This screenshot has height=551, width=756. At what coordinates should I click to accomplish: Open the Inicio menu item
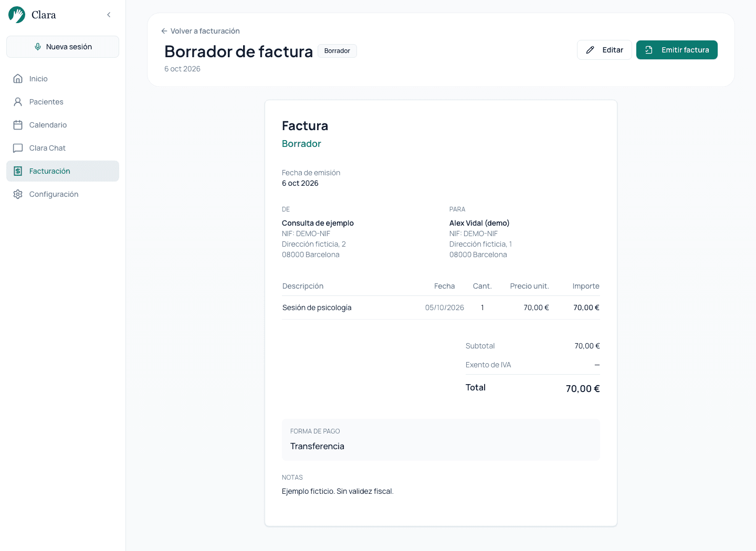click(62, 79)
